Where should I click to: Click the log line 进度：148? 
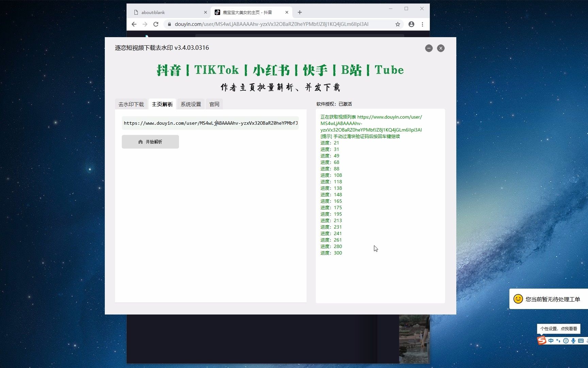[331, 195]
